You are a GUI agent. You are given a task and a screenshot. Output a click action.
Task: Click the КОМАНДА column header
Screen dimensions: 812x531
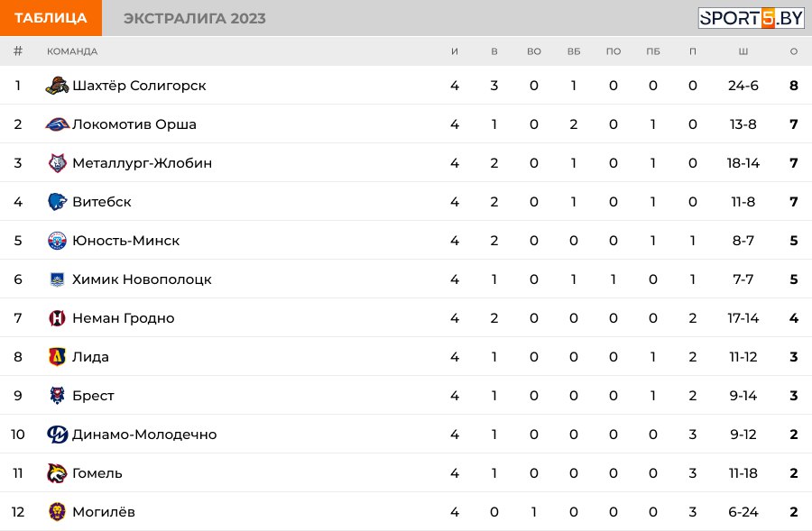click(72, 51)
